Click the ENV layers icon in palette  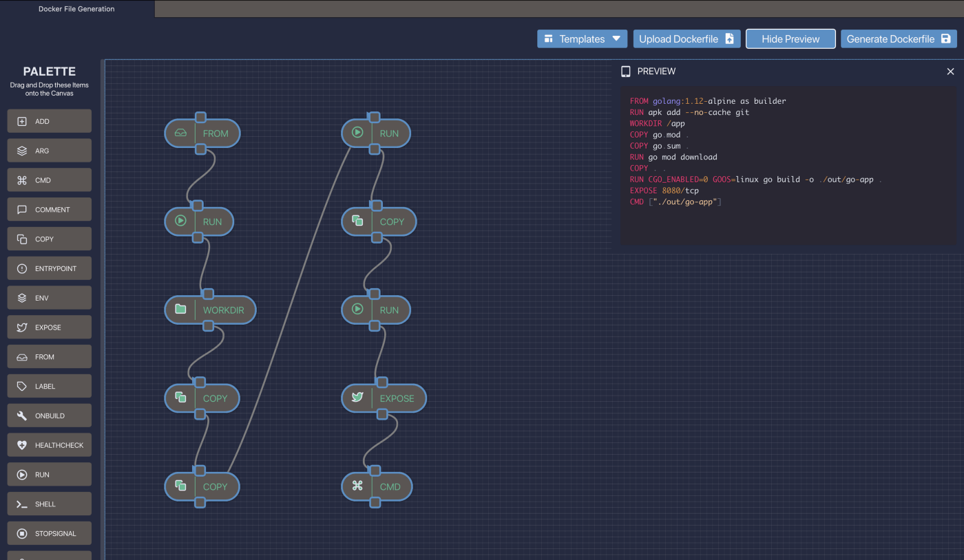pyautogui.click(x=21, y=298)
